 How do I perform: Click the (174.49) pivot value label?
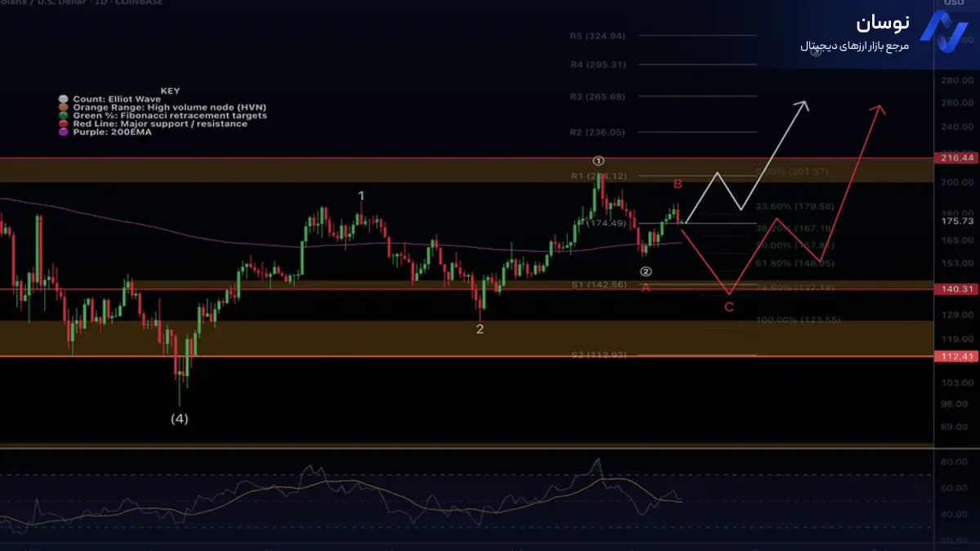tap(606, 223)
